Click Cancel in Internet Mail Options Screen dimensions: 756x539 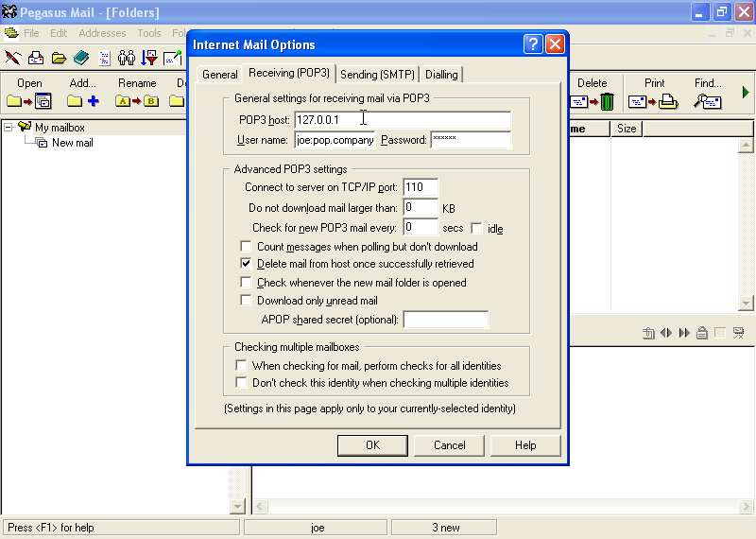450,445
